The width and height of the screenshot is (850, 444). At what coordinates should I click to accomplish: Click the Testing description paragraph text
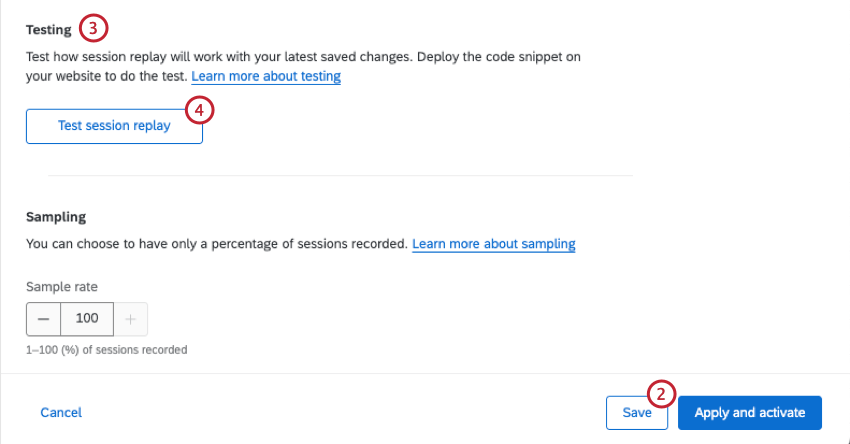[303, 66]
